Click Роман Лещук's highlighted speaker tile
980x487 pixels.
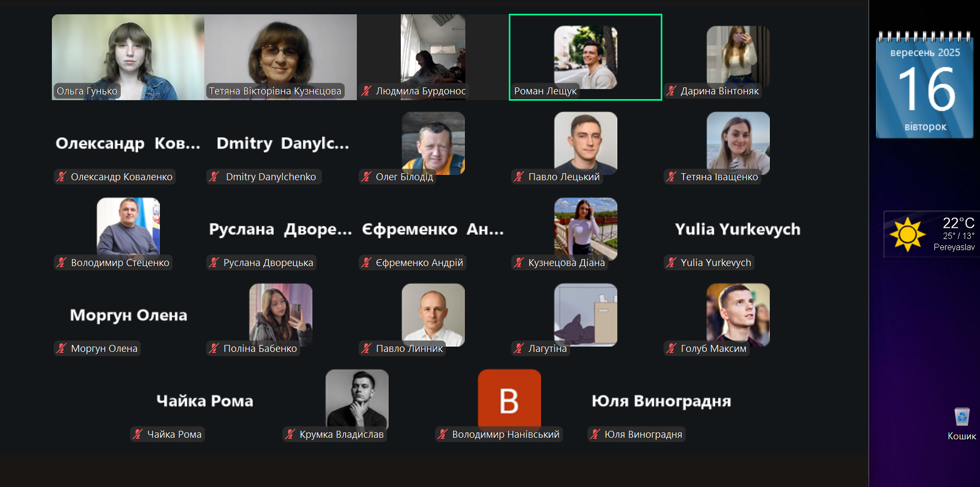(x=586, y=57)
